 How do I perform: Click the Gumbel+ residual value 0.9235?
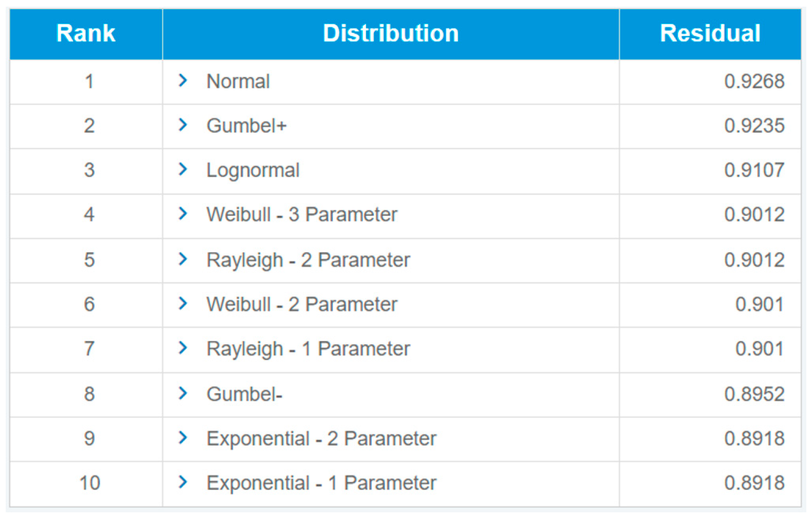pos(754,126)
